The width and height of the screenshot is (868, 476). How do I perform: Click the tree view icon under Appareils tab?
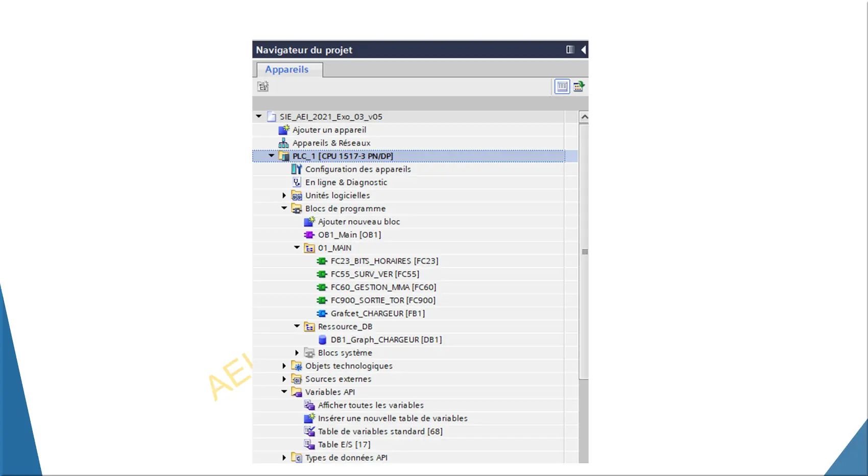point(263,86)
